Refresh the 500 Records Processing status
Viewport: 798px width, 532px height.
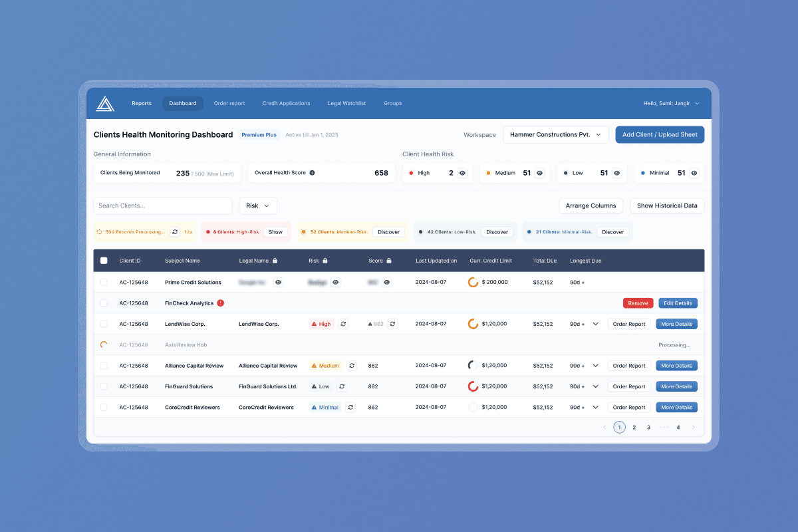pos(175,232)
